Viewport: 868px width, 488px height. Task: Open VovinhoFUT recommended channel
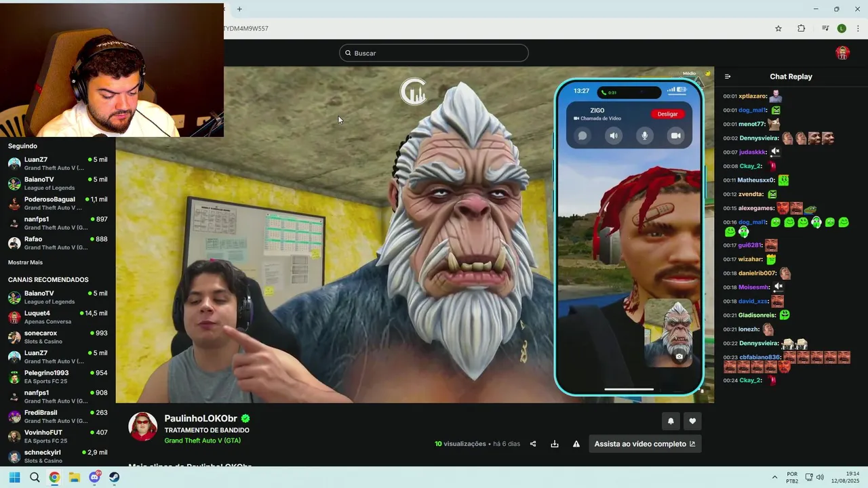point(58,436)
